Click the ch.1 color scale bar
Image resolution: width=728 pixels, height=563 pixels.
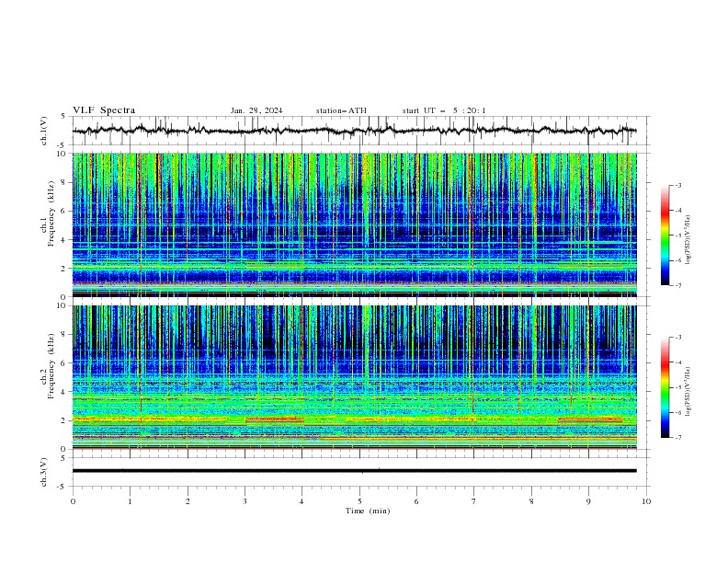(x=665, y=236)
